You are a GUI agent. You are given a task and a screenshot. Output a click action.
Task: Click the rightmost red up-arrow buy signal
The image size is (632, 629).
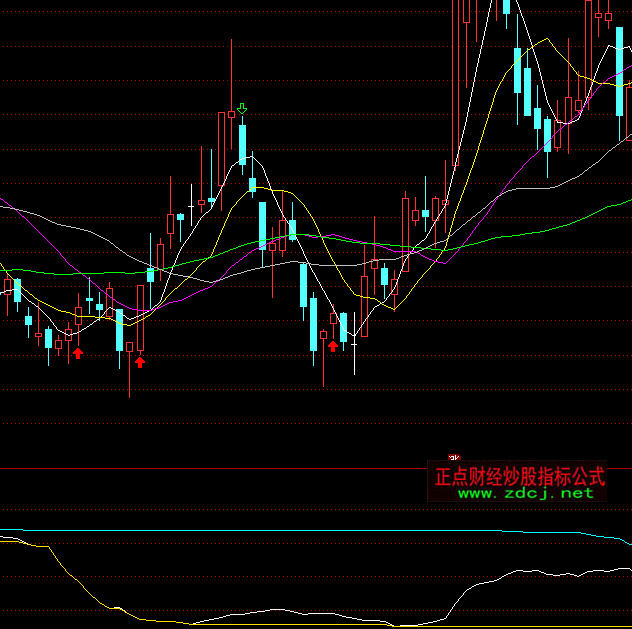click(333, 346)
